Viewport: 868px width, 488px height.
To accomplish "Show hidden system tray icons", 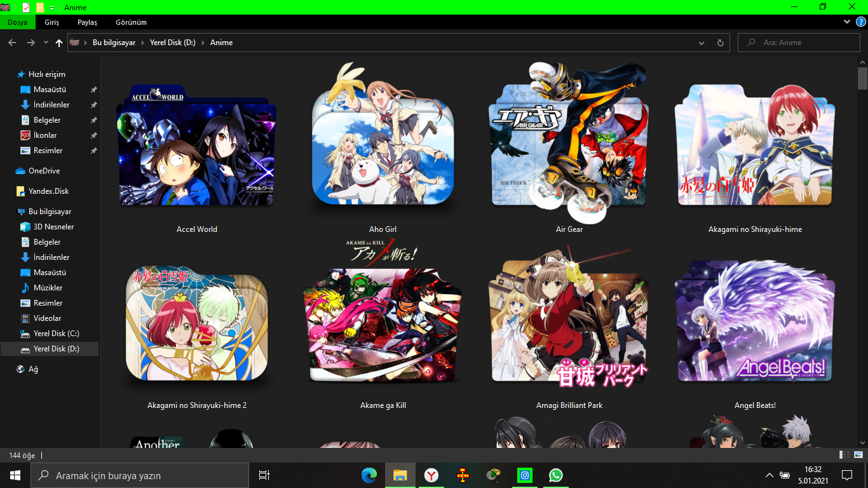I will click(x=770, y=475).
